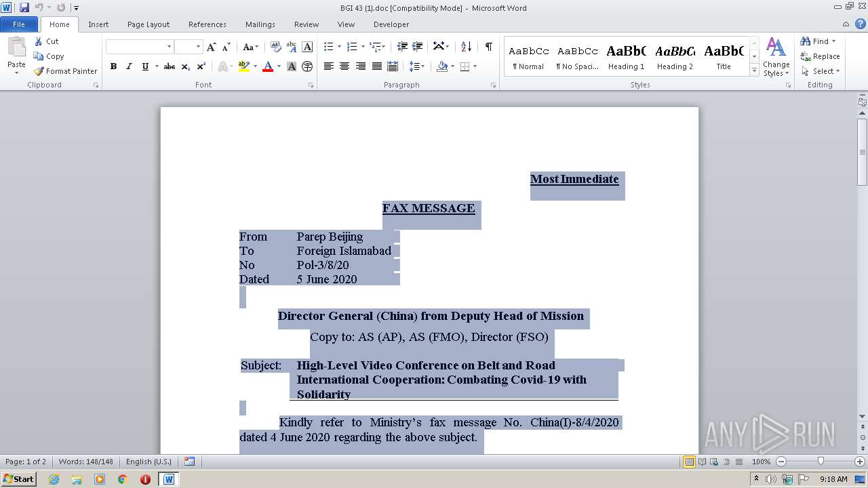
Task: Open Internet Explorer from the taskbar
Action: click(x=54, y=479)
